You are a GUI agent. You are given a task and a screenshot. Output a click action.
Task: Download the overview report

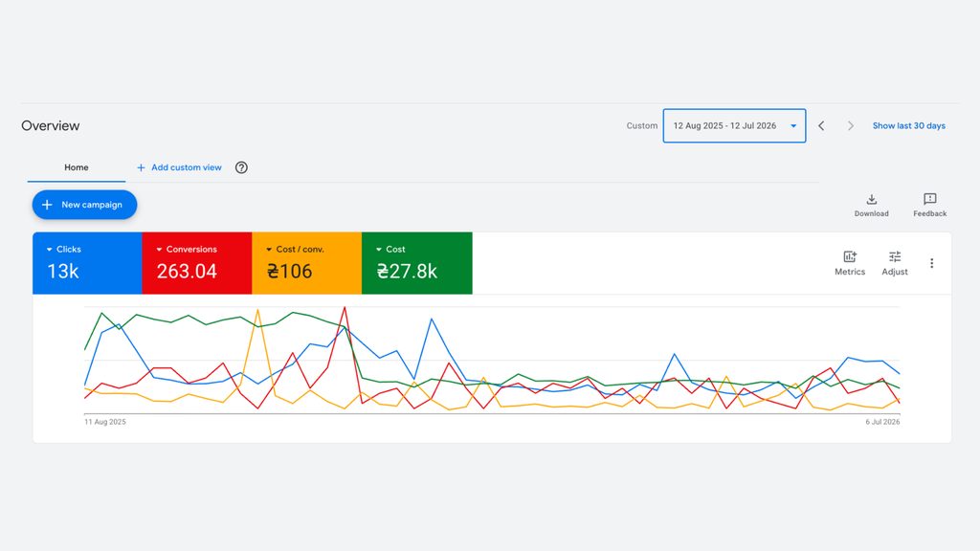[x=871, y=205]
